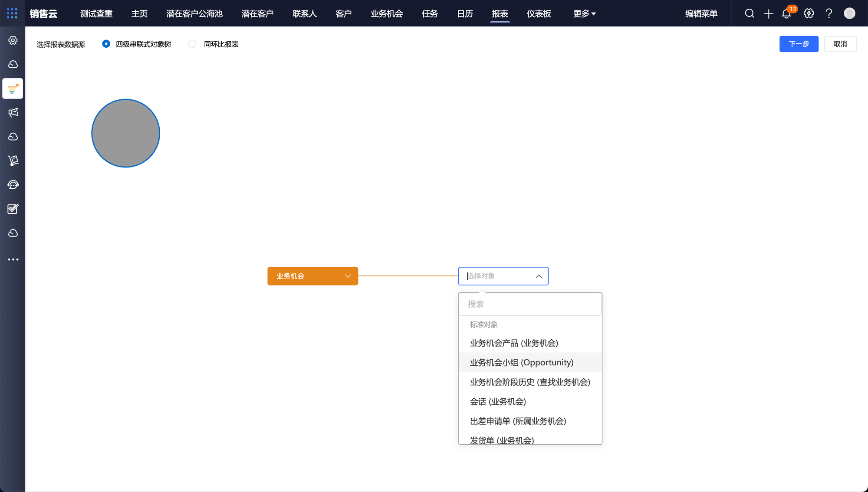Click the shopping cart sidebar icon

tap(13, 161)
